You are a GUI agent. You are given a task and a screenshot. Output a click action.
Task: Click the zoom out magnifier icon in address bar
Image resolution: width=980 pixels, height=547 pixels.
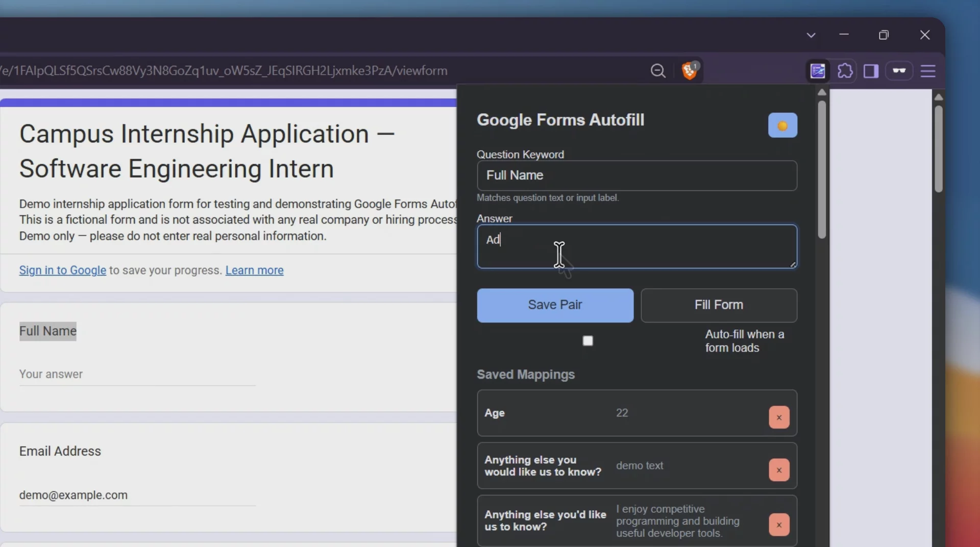coord(658,71)
